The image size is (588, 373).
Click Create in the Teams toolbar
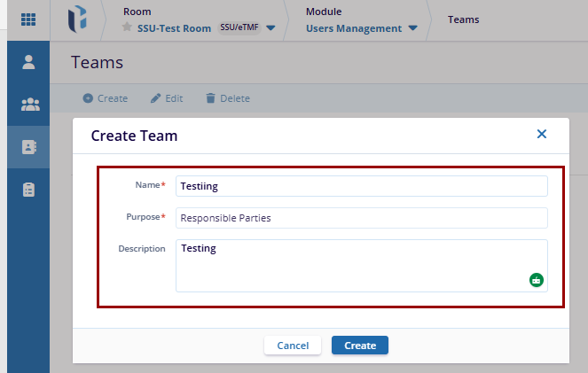click(x=105, y=98)
